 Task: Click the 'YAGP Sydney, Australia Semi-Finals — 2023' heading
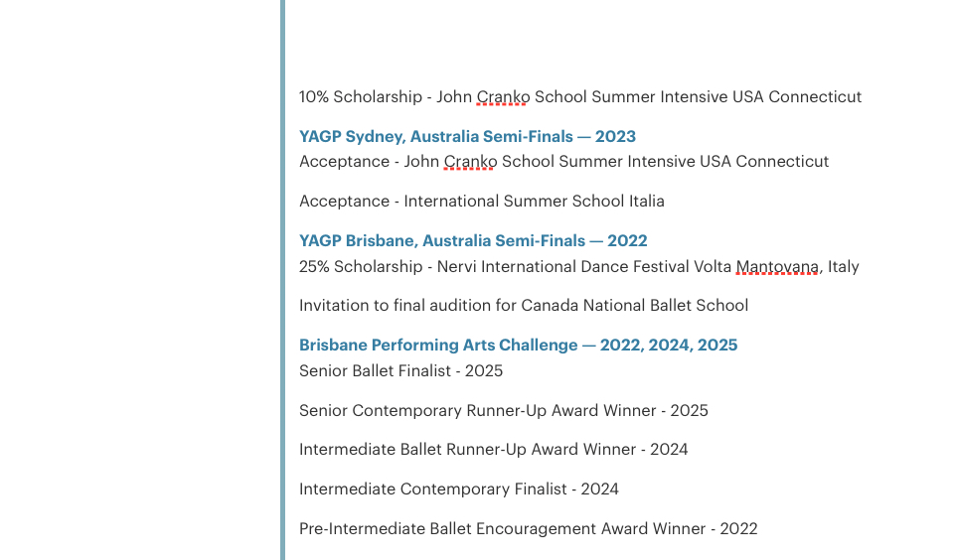467,137
